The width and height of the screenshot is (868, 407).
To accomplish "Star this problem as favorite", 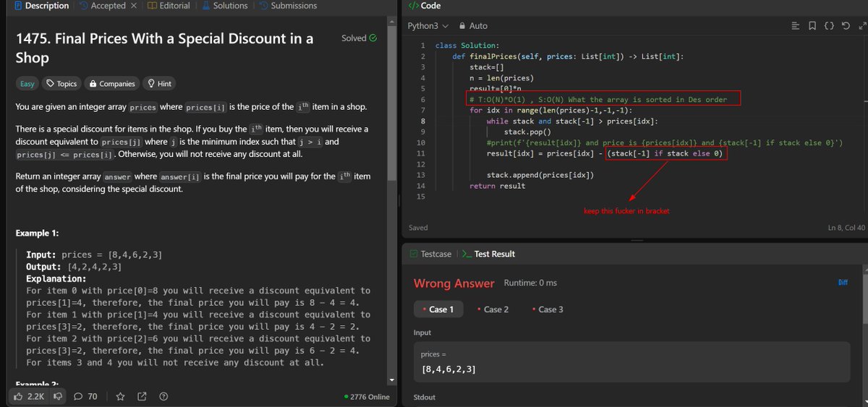I will point(121,396).
